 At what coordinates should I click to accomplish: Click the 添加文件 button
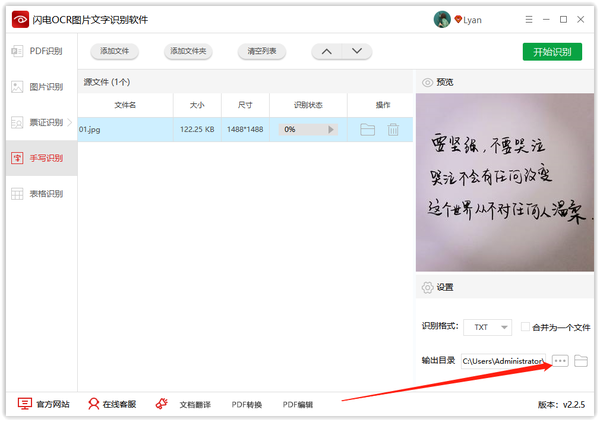tap(114, 52)
